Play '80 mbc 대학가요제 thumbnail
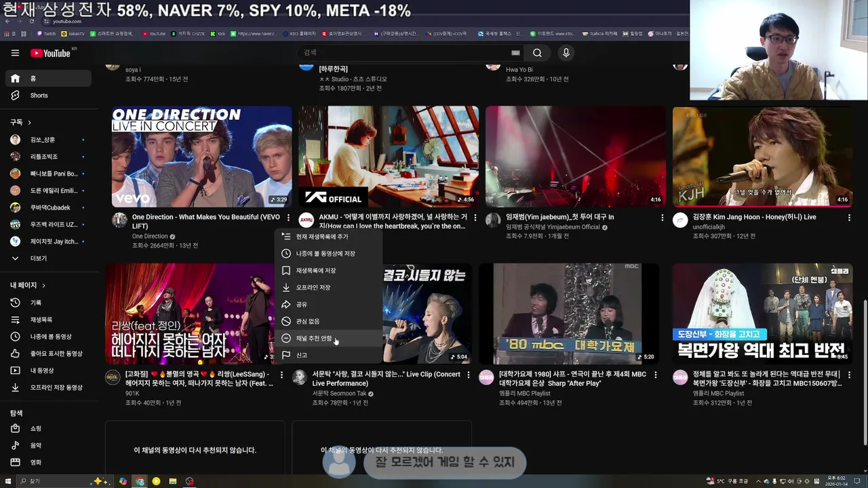The height and width of the screenshot is (488, 868). point(569,314)
